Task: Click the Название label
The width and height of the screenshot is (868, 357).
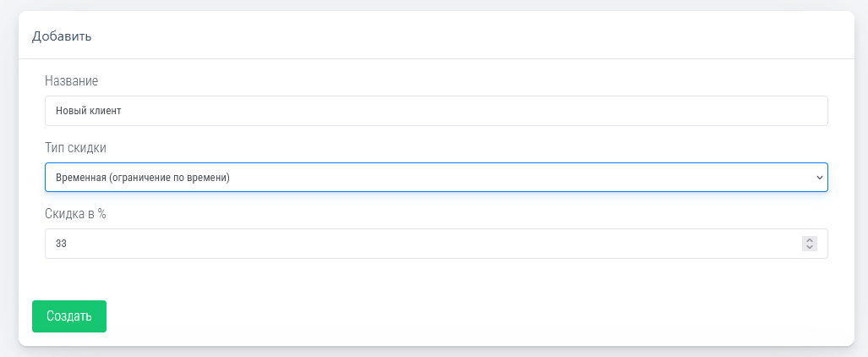Action: point(72,80)
